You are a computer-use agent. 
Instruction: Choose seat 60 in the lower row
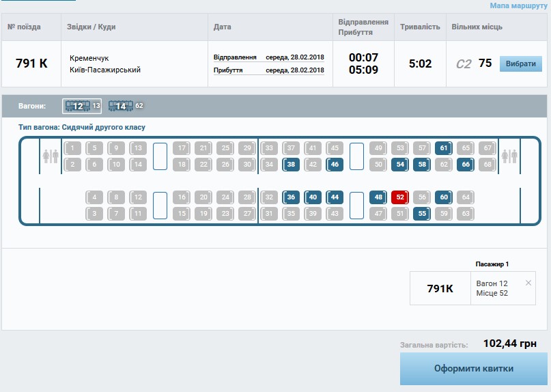444,197
